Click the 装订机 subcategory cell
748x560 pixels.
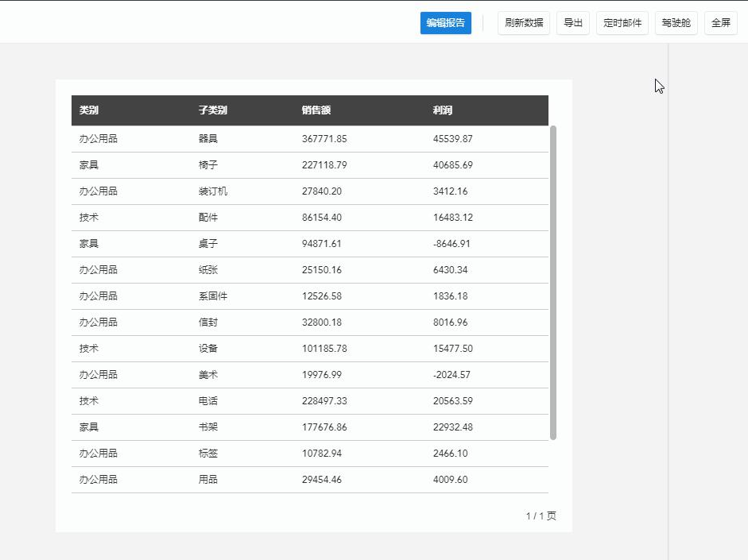click(x=213, y=191)
